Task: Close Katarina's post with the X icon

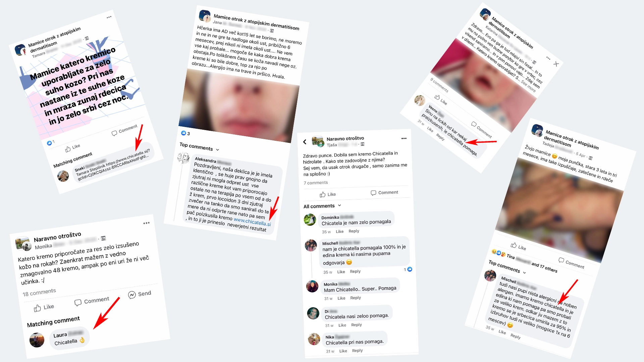Action: (x=556, y=64)
